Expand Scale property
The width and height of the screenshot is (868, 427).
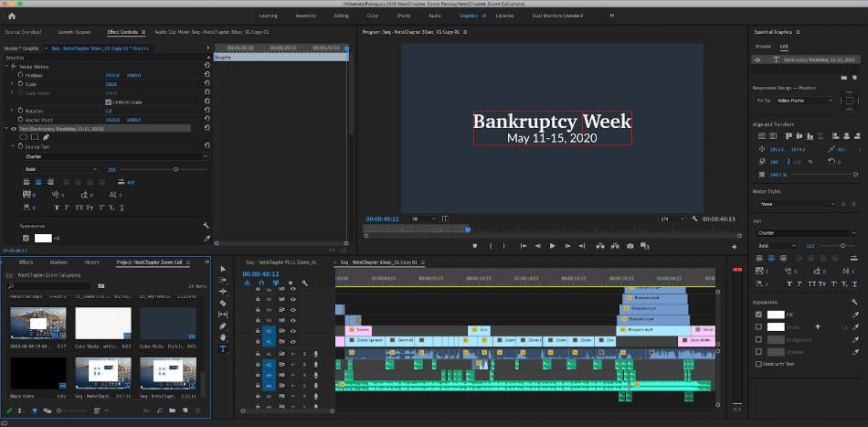[x=12, y=84]
